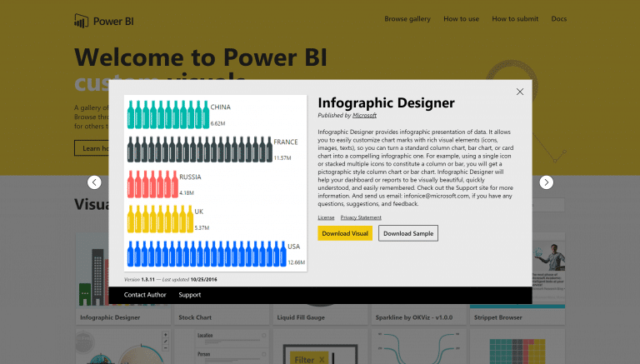Click Support in dialog footer
Viewport: 640px width, 364px height.
pyautogui.click(x=190, y=295)
